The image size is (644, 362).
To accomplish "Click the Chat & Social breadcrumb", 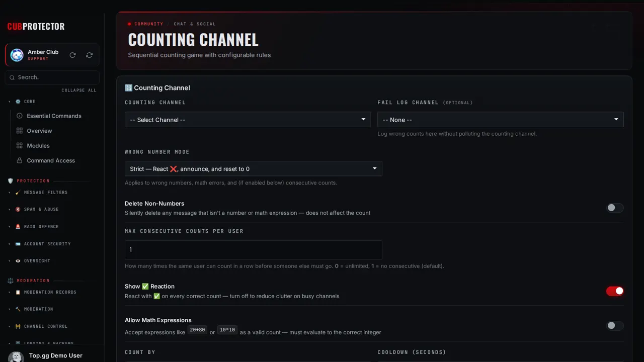I will [x=195, y=24].
